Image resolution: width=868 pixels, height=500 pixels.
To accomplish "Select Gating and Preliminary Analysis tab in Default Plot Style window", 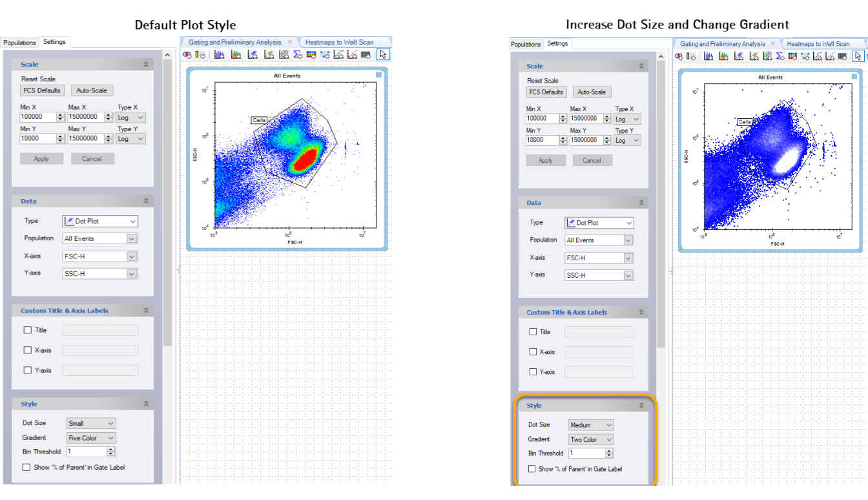I will tap(235, 42).
